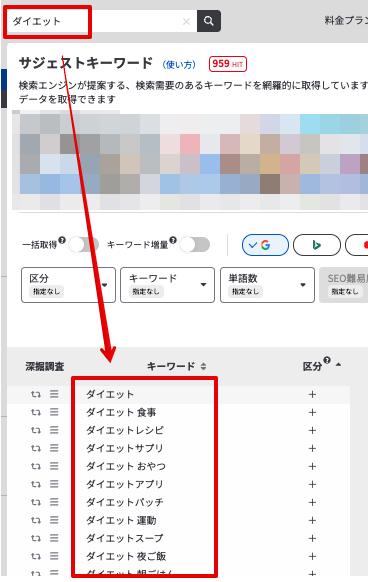Clear the search field with the X icon
This screenshot has width=368, height=582.
186,22
